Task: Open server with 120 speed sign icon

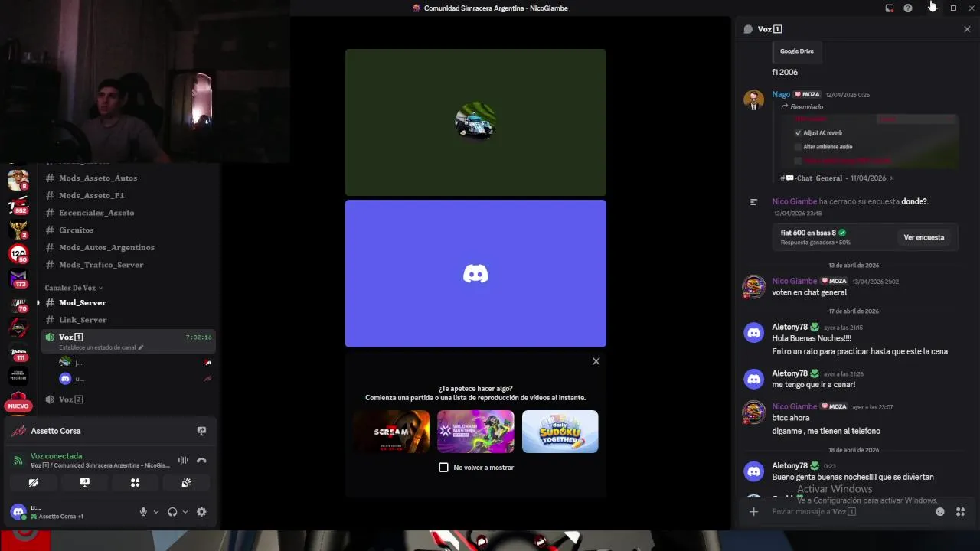Action: point(18,253)
